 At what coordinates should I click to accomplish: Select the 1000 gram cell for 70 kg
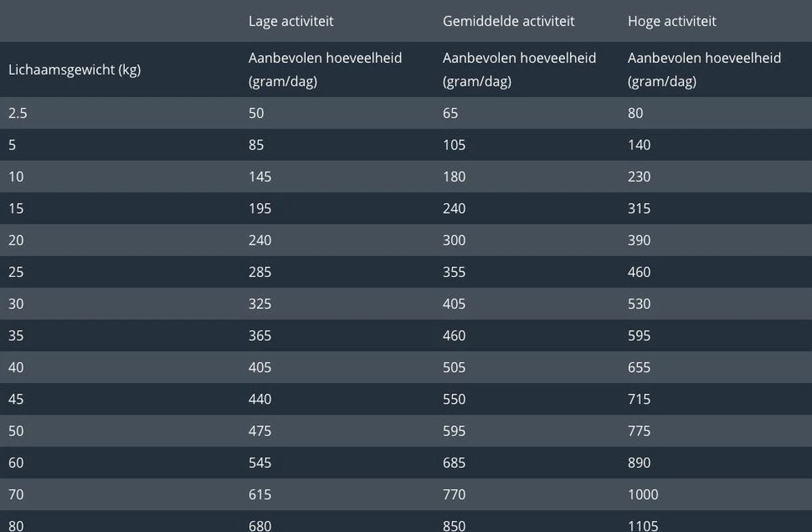click(x=643, y=495)
